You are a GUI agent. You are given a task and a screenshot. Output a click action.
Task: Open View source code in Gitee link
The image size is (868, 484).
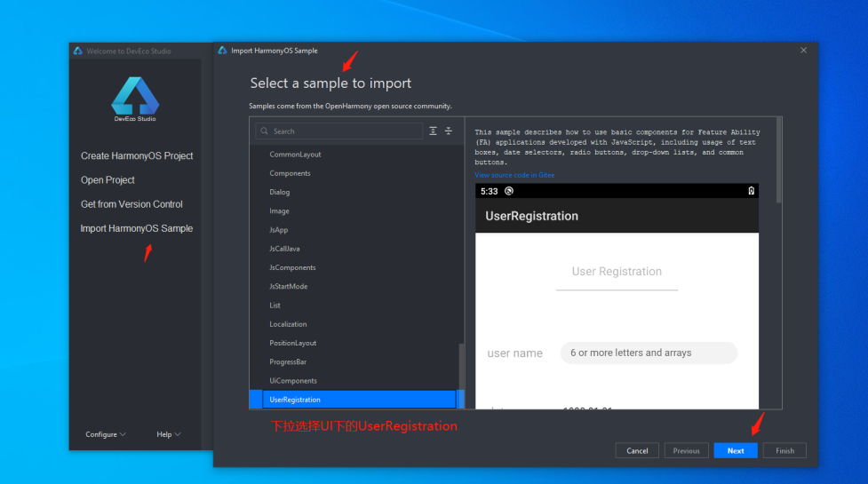click(x=514, y=175)
